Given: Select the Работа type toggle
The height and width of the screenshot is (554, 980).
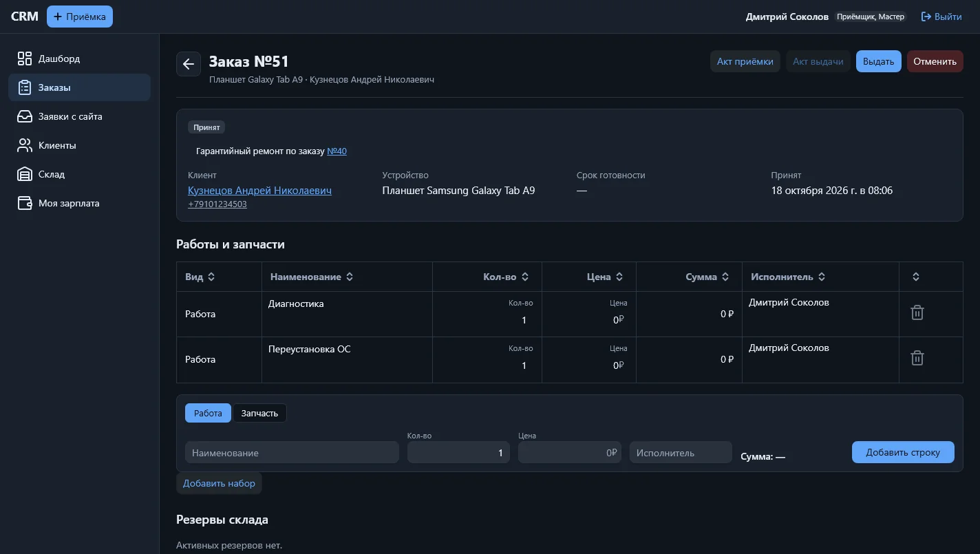Looking at the screenshot, I should point(208,413).
